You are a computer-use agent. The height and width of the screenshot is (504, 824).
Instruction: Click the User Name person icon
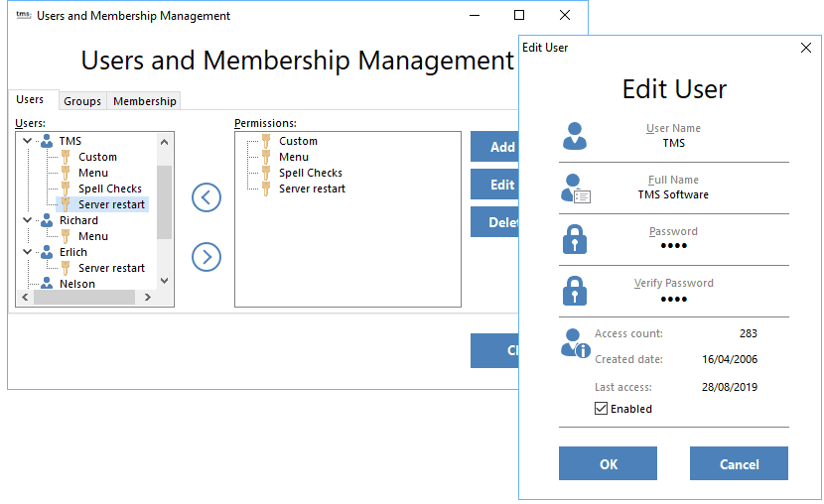[x=575, y=136]
